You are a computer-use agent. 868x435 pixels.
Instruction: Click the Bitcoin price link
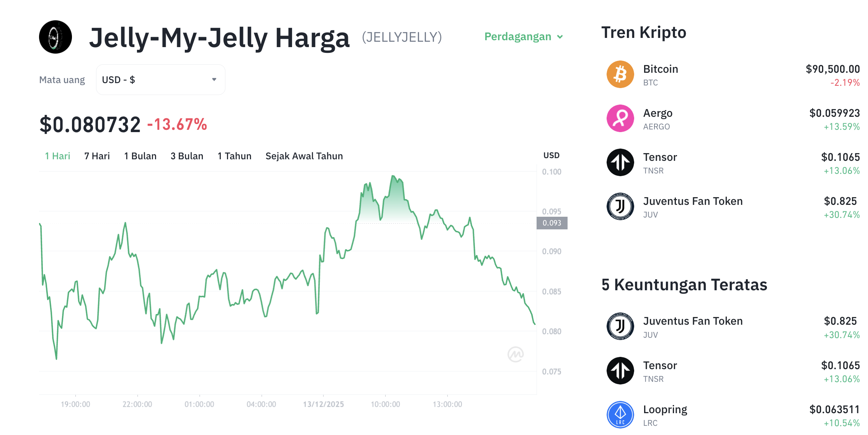(832, 69)
